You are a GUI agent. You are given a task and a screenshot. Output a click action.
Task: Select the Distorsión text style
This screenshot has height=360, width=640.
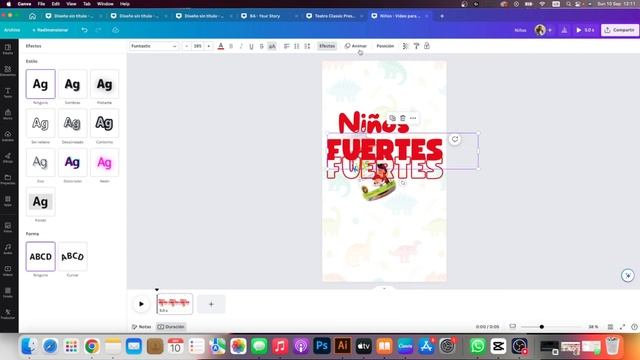[x=72, y=162]
